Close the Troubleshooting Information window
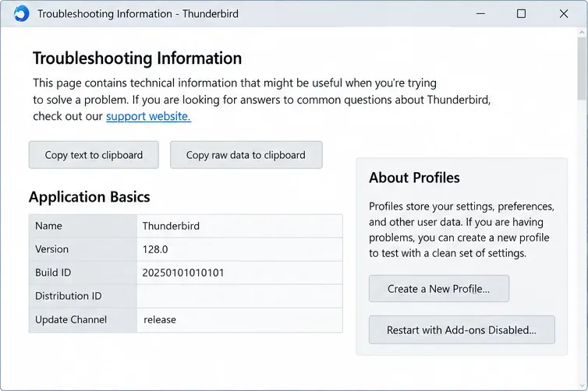This screenshot has height=391, width=588. point(564,14)
